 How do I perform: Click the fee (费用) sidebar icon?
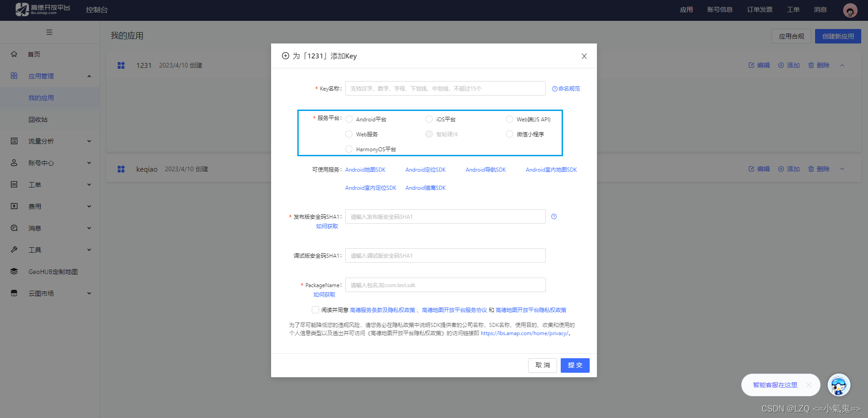(14, 206)
